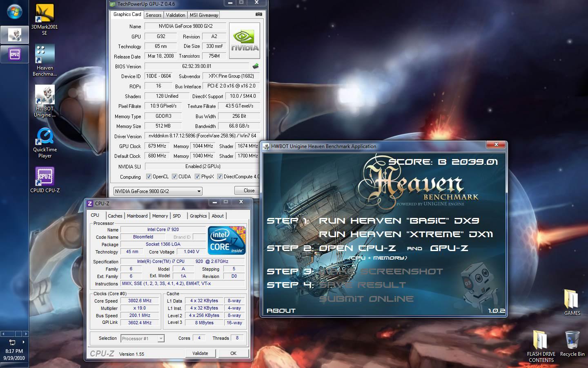The image size is (588, 368).
Task: Click the BIOS Version field 62.92.39.00.81
Action: (197, 66)
